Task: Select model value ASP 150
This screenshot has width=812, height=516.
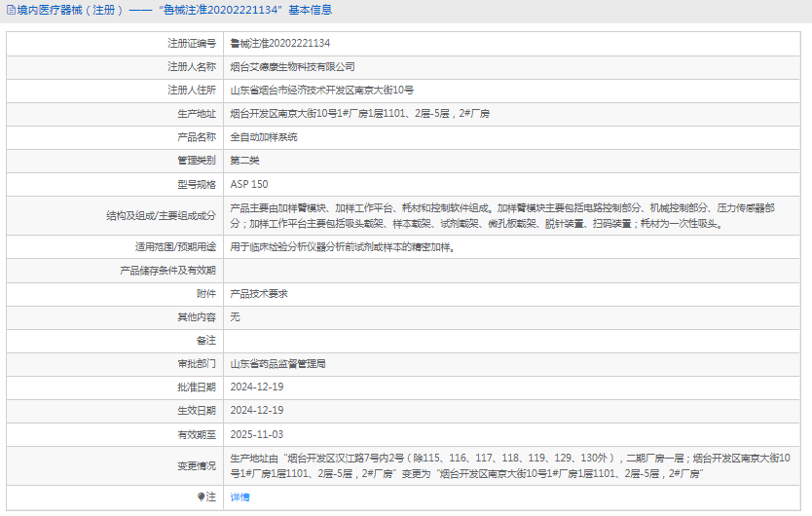Action: coord(249,184)
